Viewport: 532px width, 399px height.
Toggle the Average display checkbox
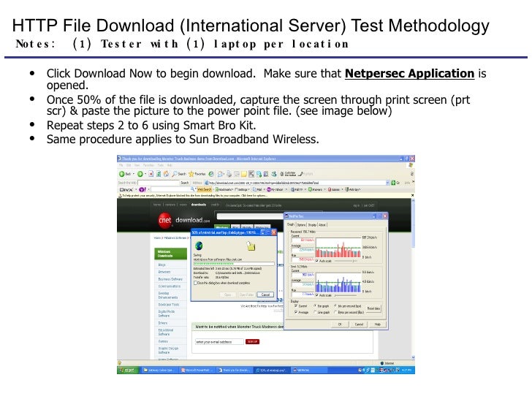(x=296, y=312)
